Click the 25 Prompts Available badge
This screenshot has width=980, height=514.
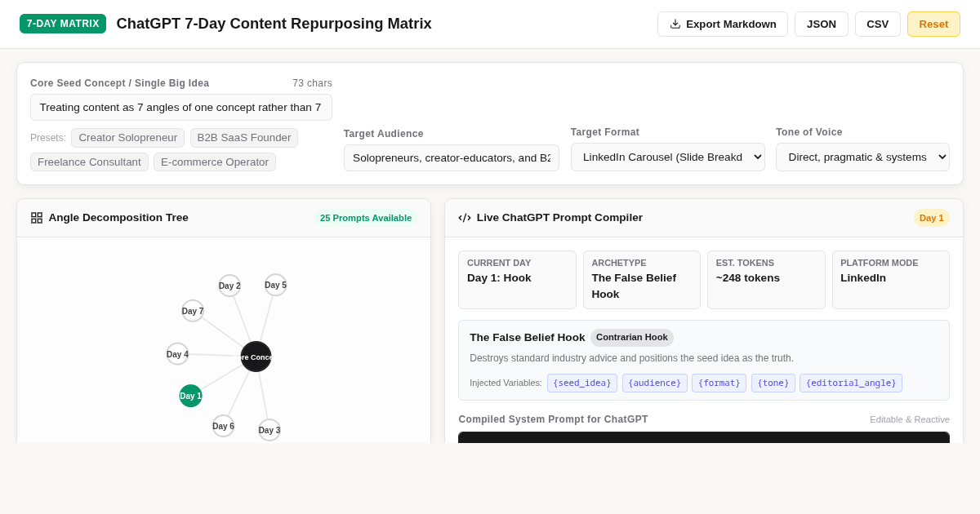[366, 218]
